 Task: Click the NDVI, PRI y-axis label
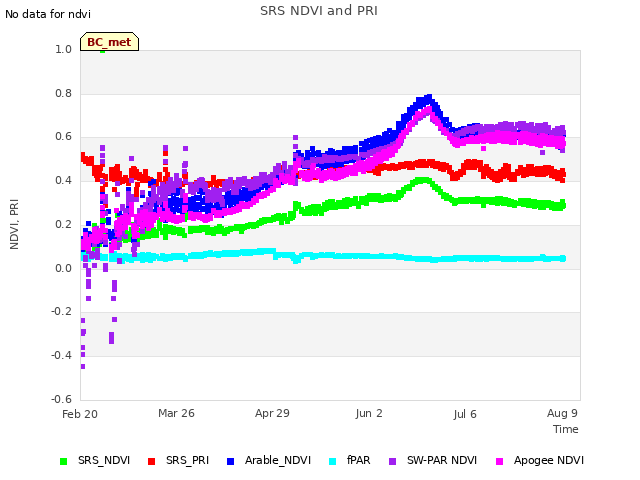[14, 224]
